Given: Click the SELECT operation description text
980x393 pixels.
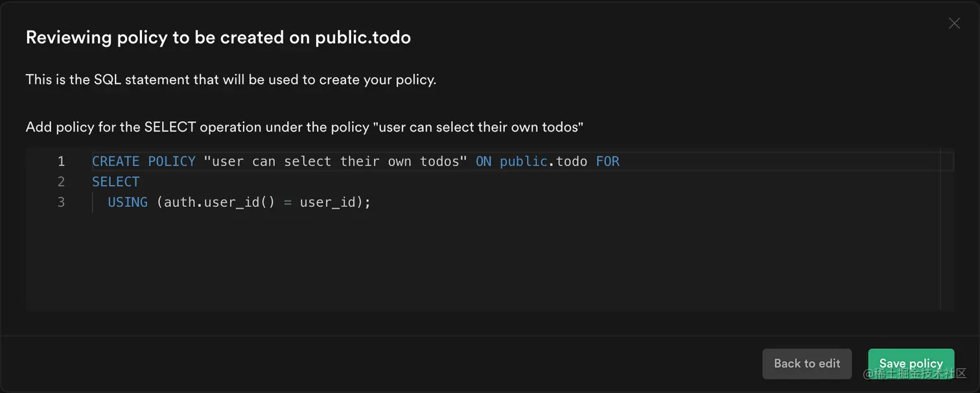Looking at the screenshot, I should point(305,126).
